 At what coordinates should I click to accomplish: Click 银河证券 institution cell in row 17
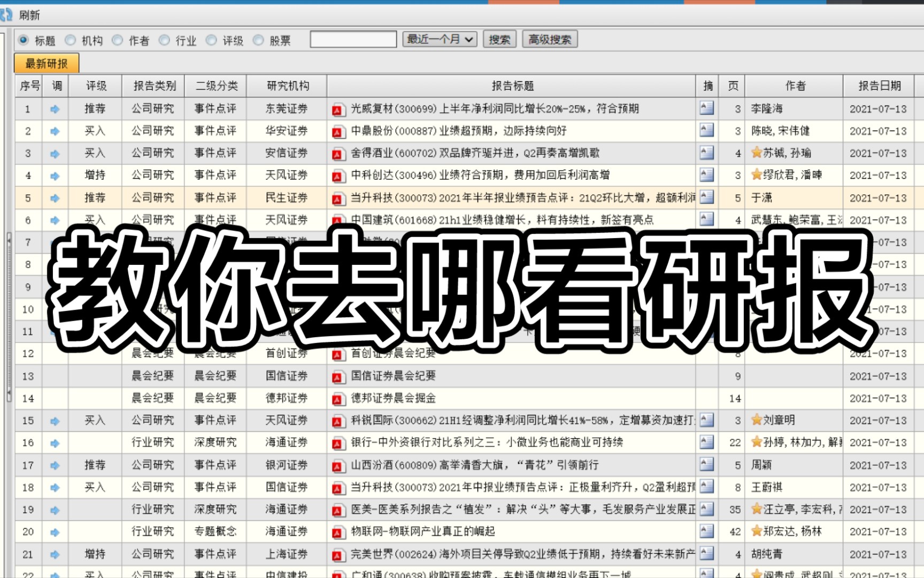click(x=287, y=465)
